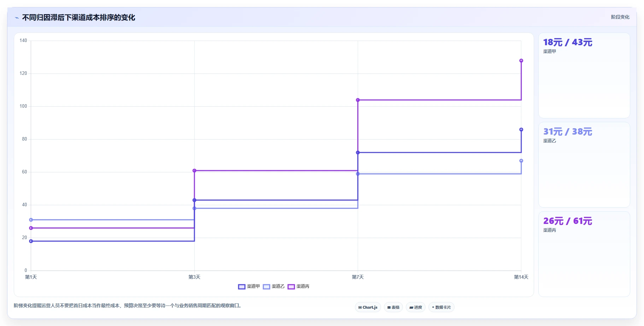Select the 渠道丙 data point at 第3天

194,171
